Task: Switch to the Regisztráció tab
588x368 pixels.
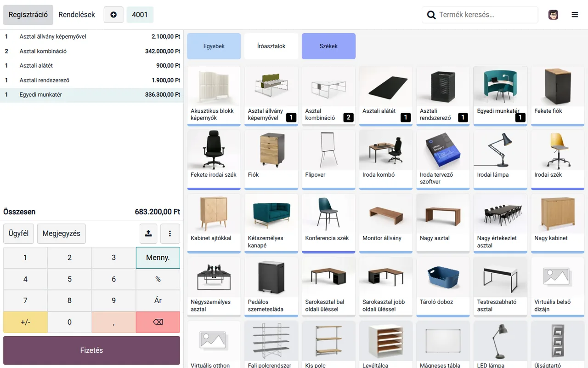Action: (x=28, y=15)
